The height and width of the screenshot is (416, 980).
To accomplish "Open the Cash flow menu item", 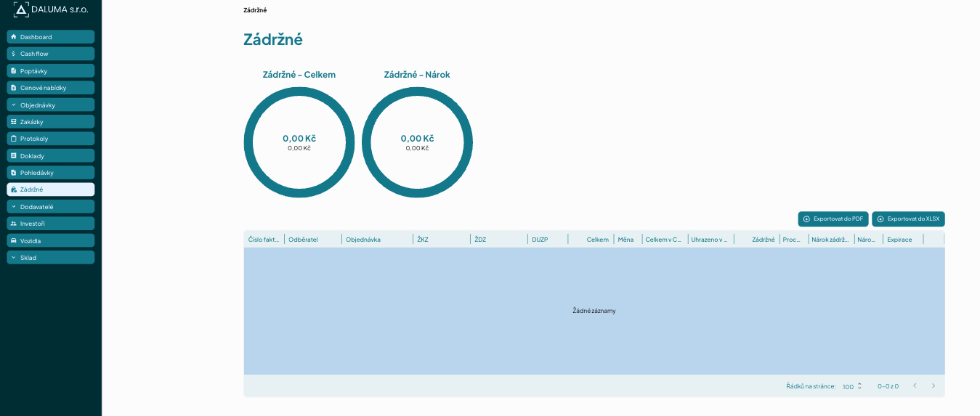I will [x=51, y=54].
